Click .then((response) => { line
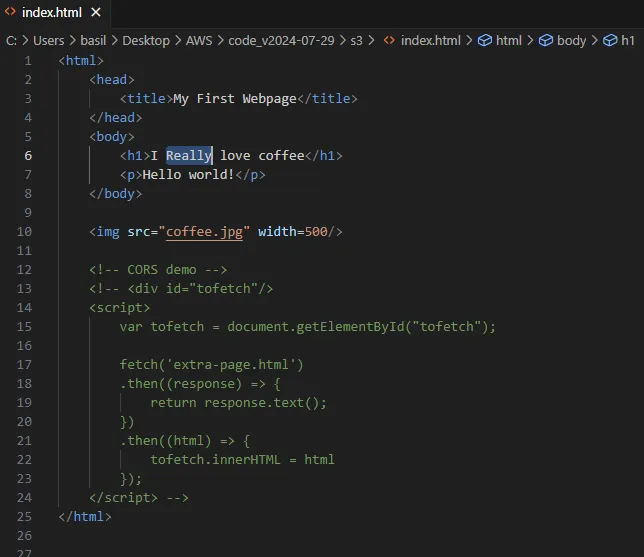The width and height of the screenshot is (644, 557). 200,384
